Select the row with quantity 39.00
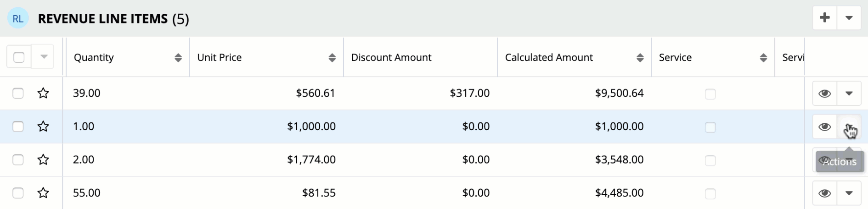Screen dimensions: 868x209 [18, 93]
